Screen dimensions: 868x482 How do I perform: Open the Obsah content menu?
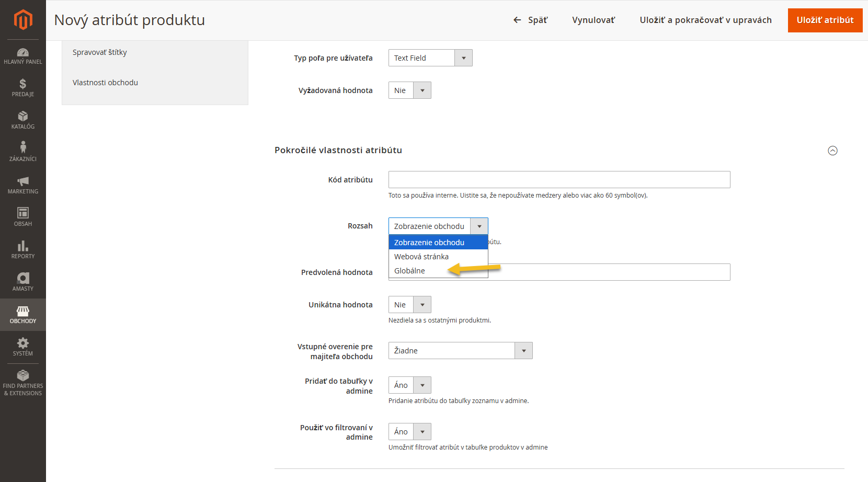[x=23, y=217]
